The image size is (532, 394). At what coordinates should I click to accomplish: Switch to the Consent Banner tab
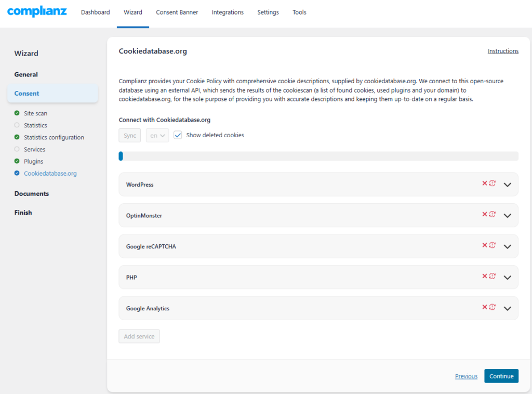pos(177,12)
